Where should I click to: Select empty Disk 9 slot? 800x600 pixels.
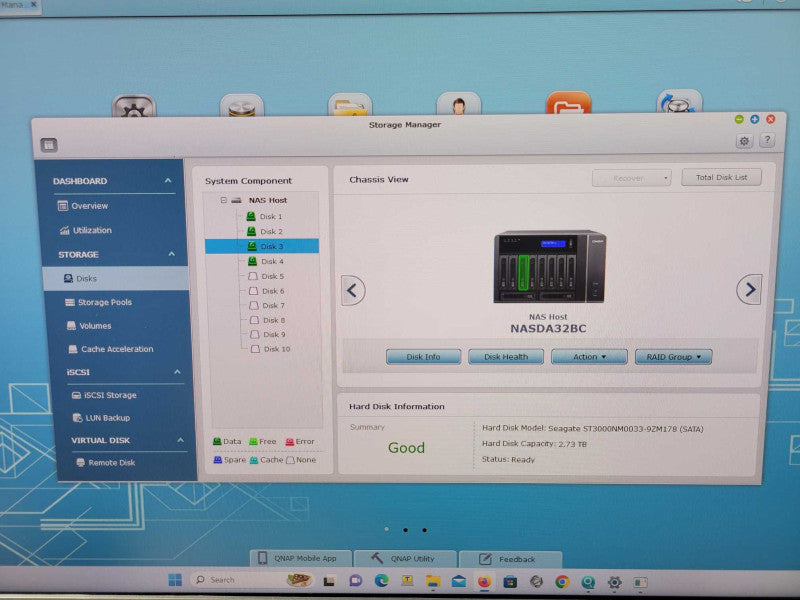point(268,335)
